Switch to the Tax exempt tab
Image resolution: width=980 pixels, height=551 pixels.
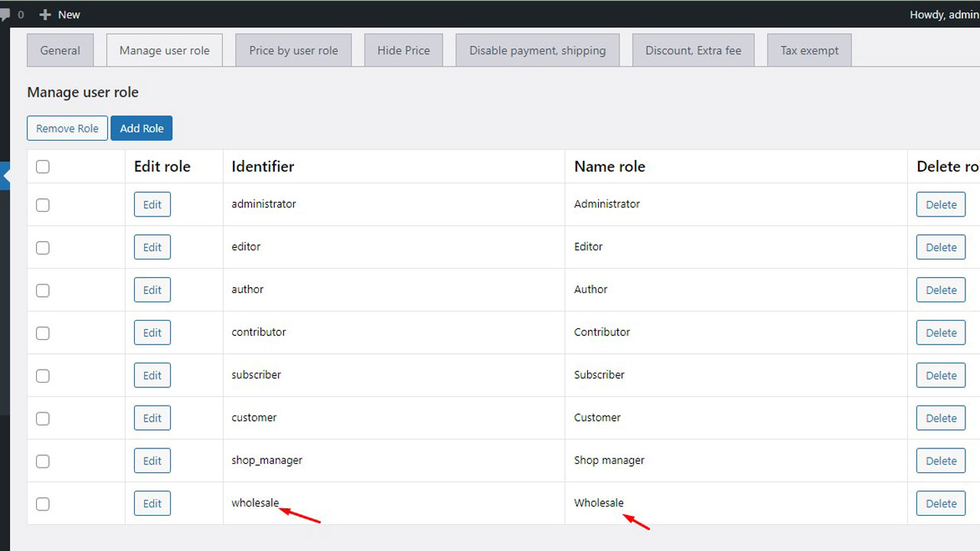pos(809,51)
